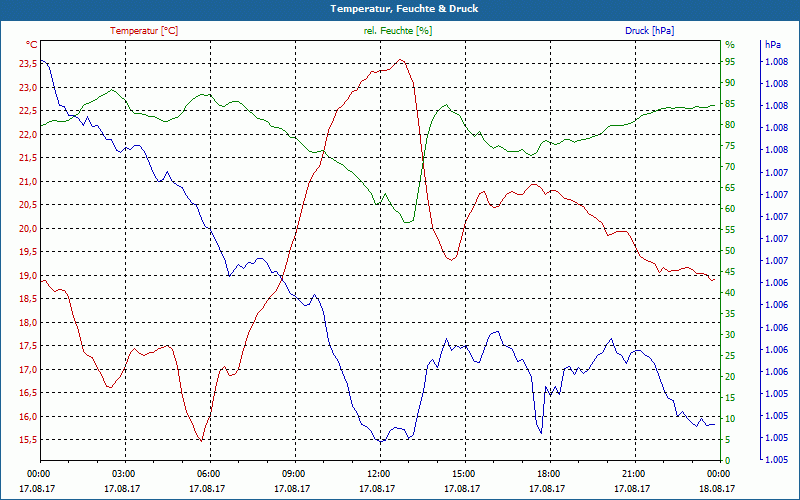Click the 15,5 temperature axis tick
Viewport: 800px width, 500px height.
28,440
